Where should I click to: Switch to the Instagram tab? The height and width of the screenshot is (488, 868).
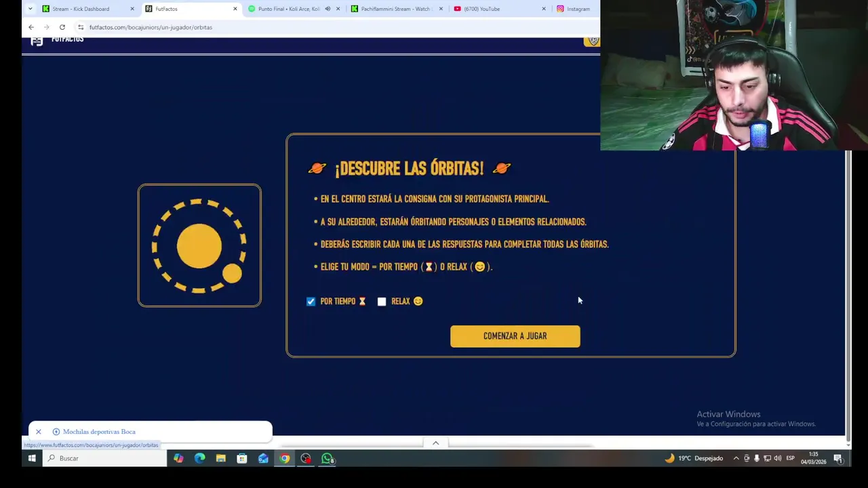pos(575,9)
